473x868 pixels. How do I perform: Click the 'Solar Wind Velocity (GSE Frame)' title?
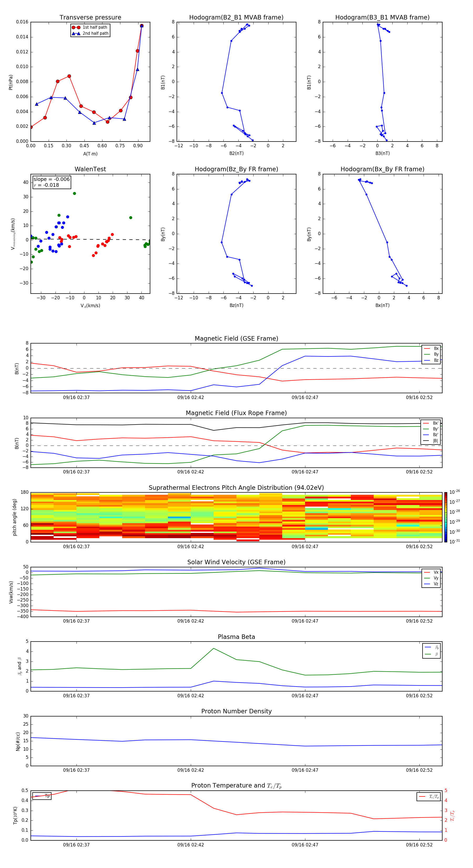(236, 562)
